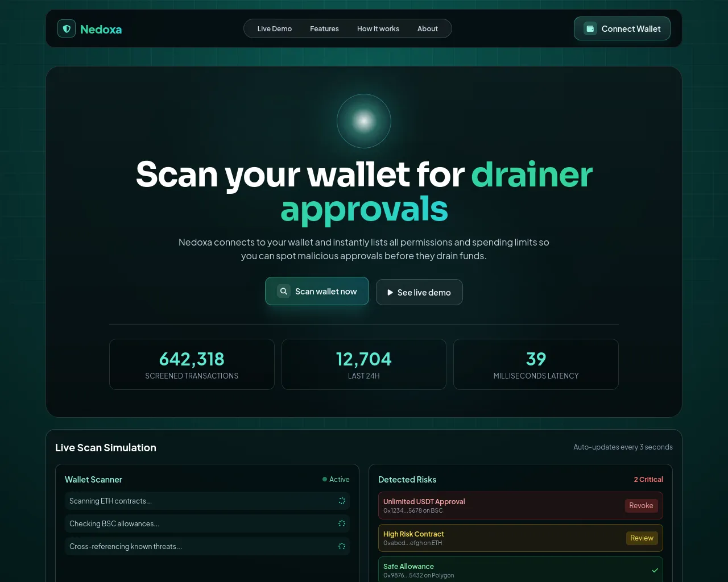Viewport: 728px width, 582px height.
Task: Open the Live Demo nav item
Action: [275, 28]
